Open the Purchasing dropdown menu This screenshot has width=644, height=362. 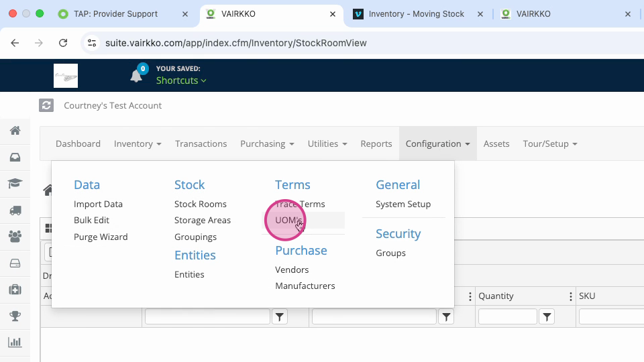268,143
